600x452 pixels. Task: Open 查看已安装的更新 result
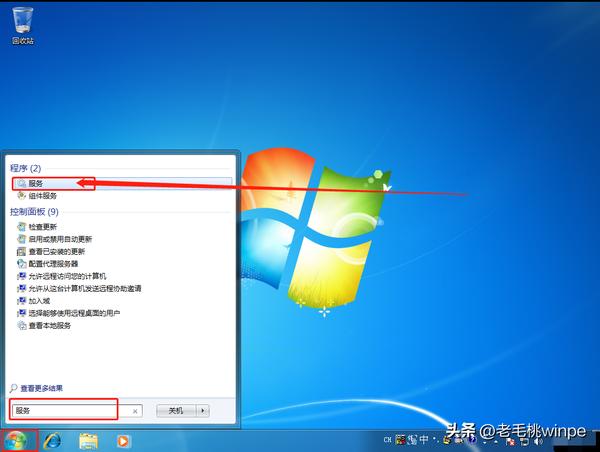[x=51, y=251]
